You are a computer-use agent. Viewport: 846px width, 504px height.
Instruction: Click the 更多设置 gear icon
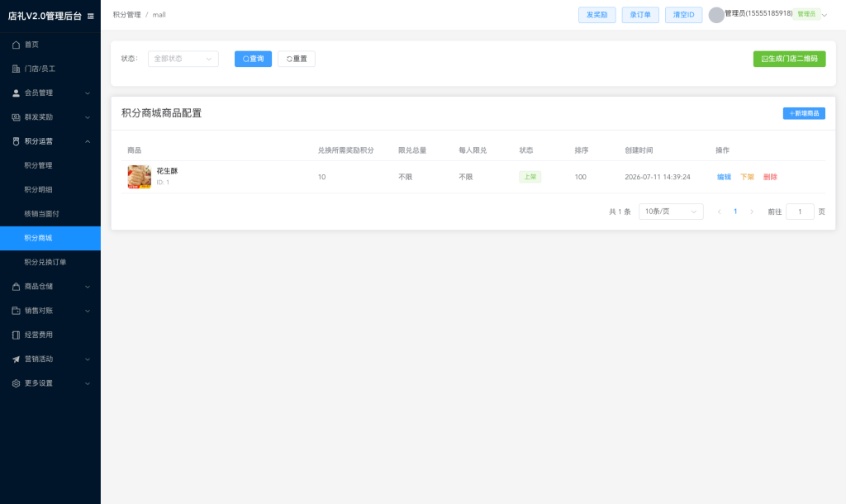[x=17, y=383]
